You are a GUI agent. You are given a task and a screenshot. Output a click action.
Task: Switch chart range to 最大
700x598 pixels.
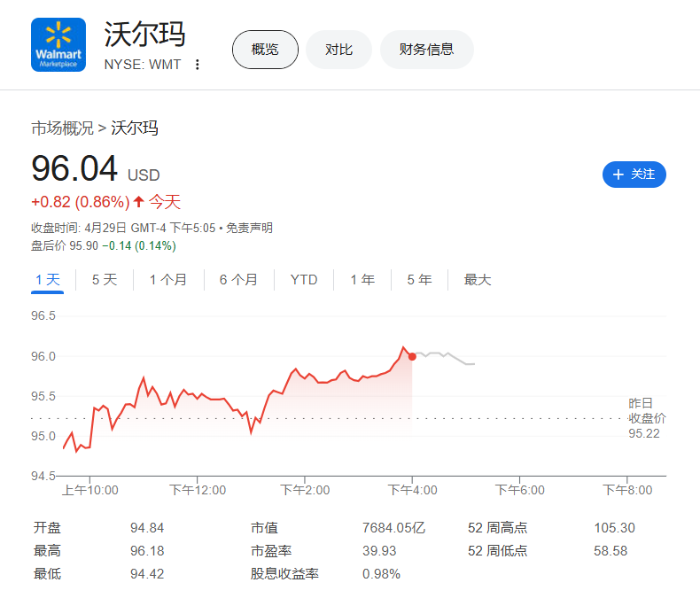[x=478, y=280]
